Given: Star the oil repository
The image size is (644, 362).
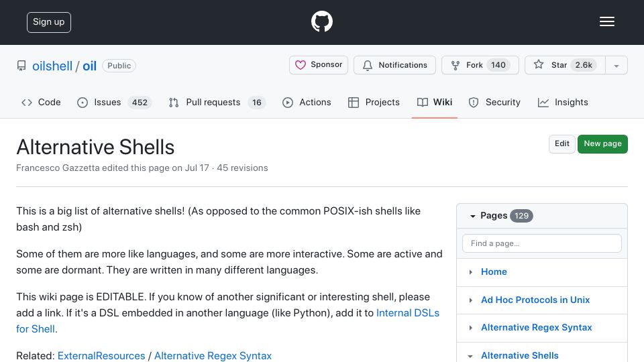Looking at the screenshot, I should pos(565,65).
